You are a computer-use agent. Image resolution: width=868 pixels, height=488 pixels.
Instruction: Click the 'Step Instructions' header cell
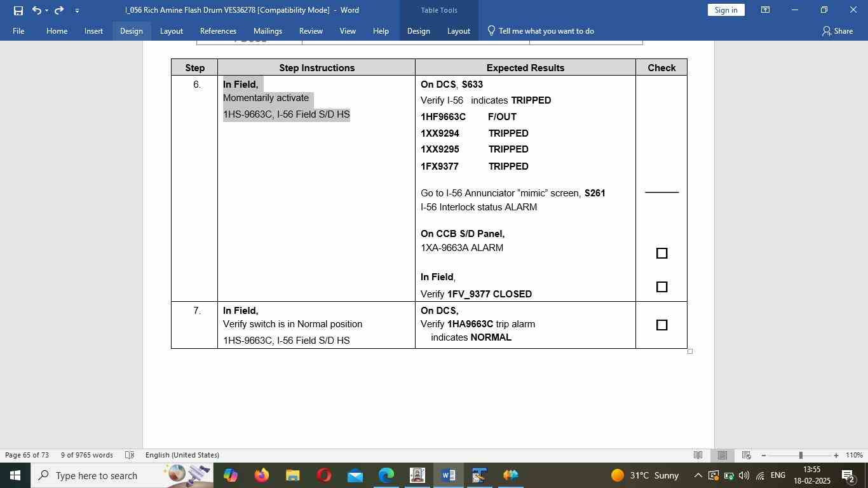(316, 67)
